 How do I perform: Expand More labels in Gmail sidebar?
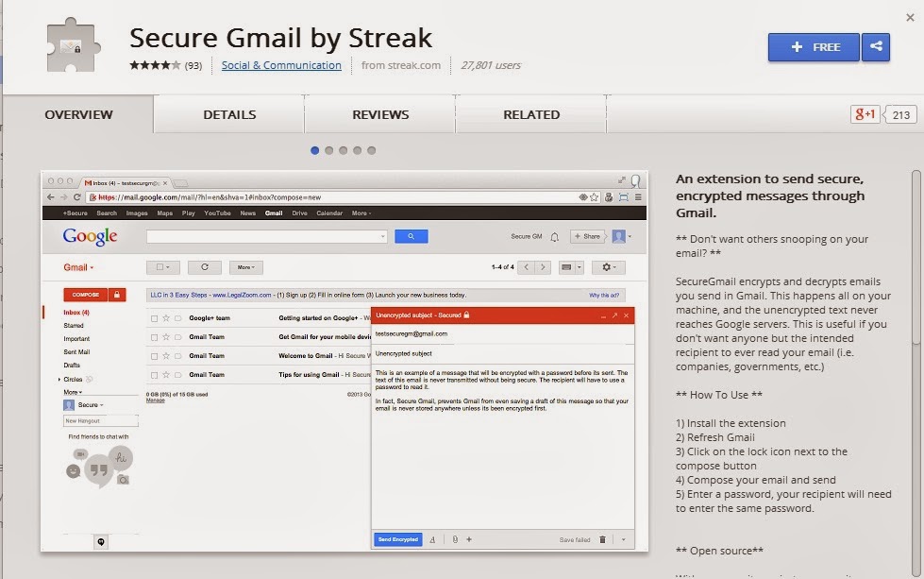coord(73,392)
